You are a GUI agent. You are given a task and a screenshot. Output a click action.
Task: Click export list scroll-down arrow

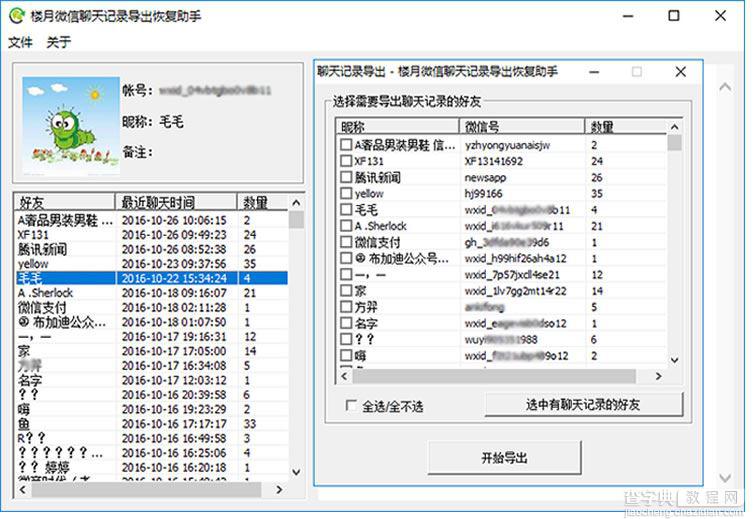[x=675, y=360]
